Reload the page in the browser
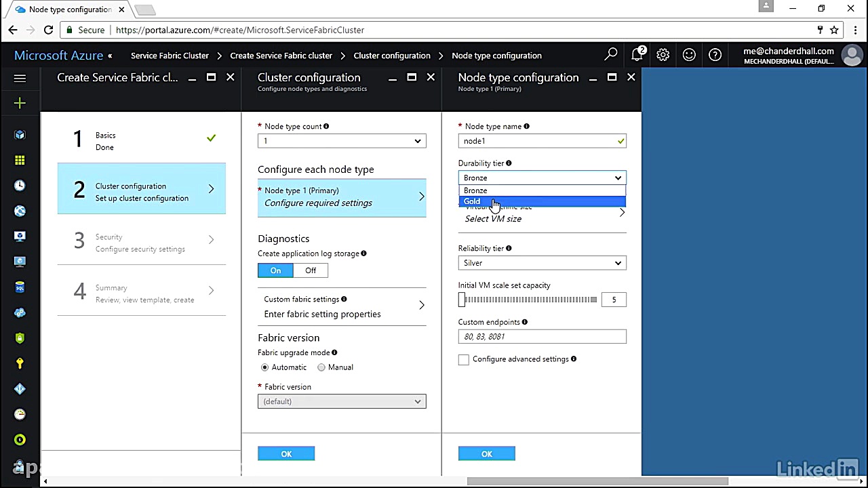The width and height of the screenshot is (868, 488). pos(48,30)
